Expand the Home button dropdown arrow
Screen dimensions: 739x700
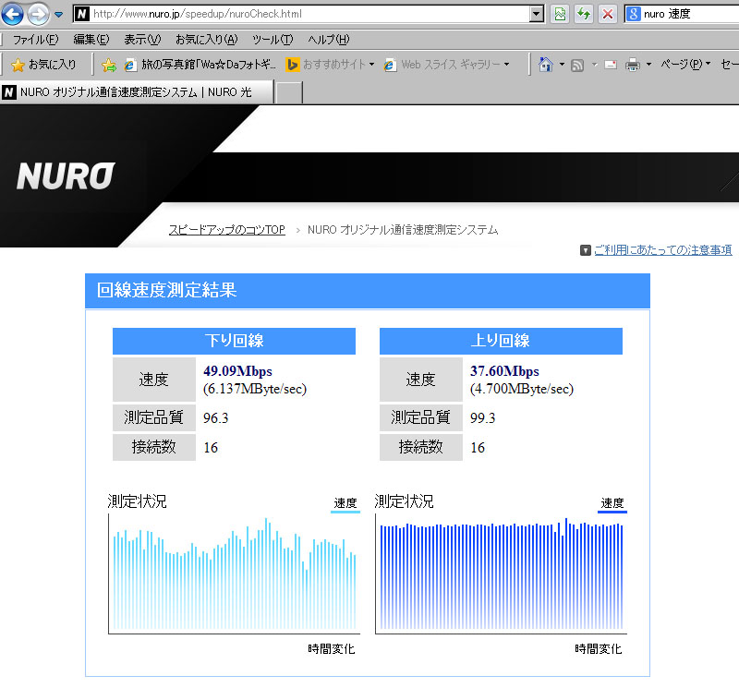point(562,65)
